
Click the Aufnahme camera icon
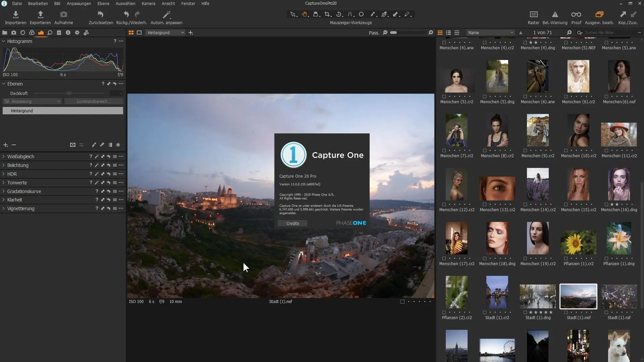tap(64, 14)
